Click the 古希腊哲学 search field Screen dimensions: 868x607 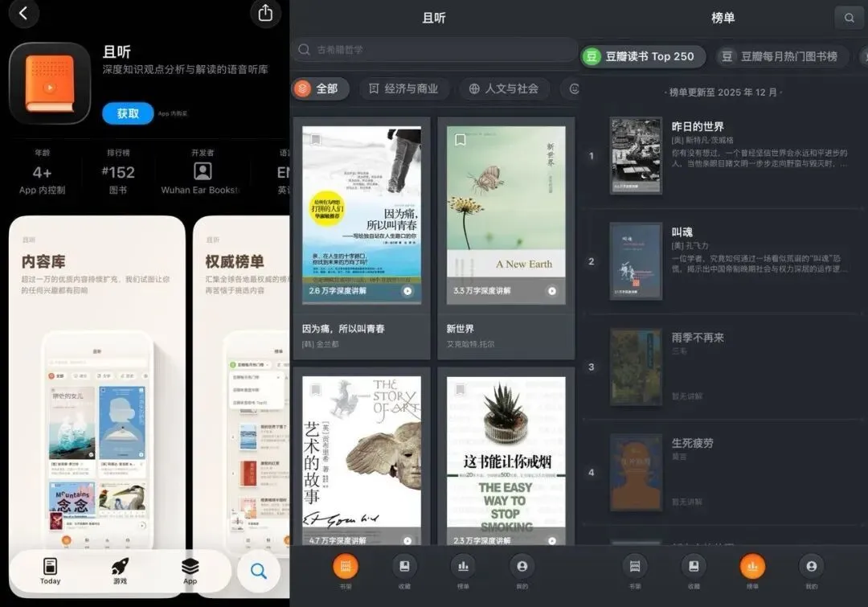[434, 50]
